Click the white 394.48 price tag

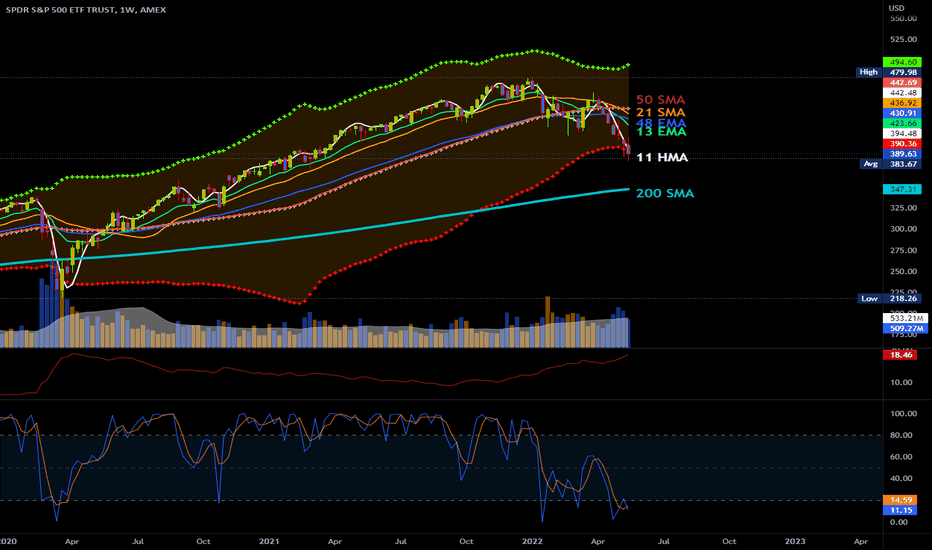pos(902,134)
